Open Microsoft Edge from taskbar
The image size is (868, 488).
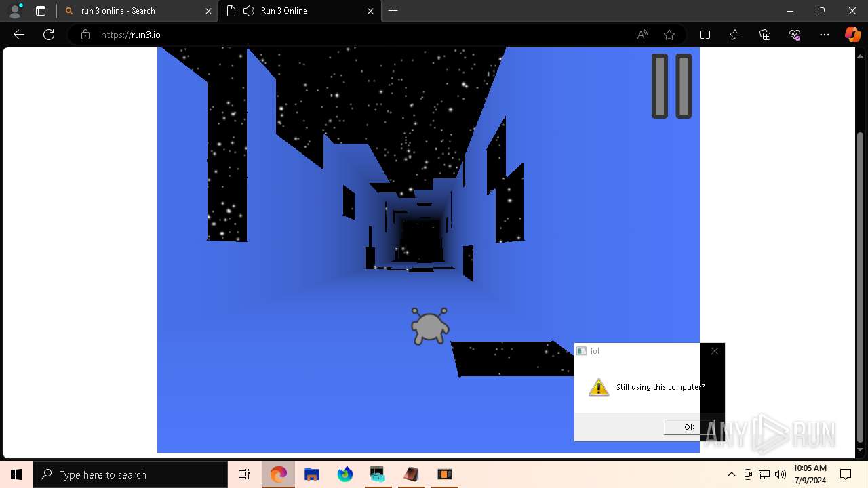[x=279, y=474]
